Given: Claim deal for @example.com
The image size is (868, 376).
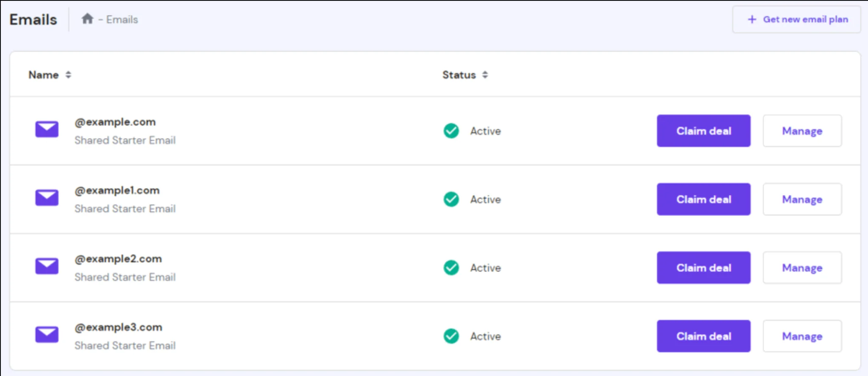Looking at the screenshot, I should [x=703, y=131].
